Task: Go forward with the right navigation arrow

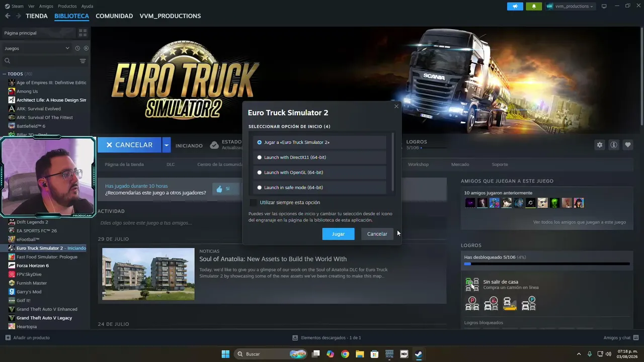Action: click(19, 16)
